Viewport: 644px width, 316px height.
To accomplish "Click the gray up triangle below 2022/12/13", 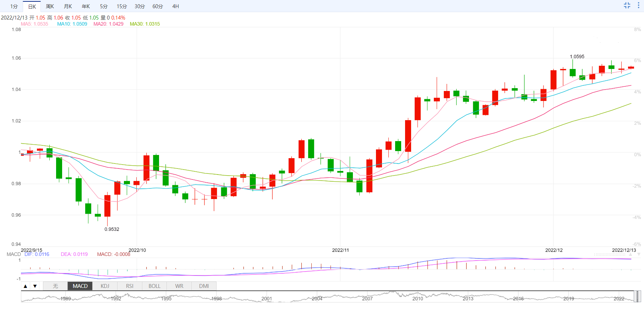I will coord(631,255).
